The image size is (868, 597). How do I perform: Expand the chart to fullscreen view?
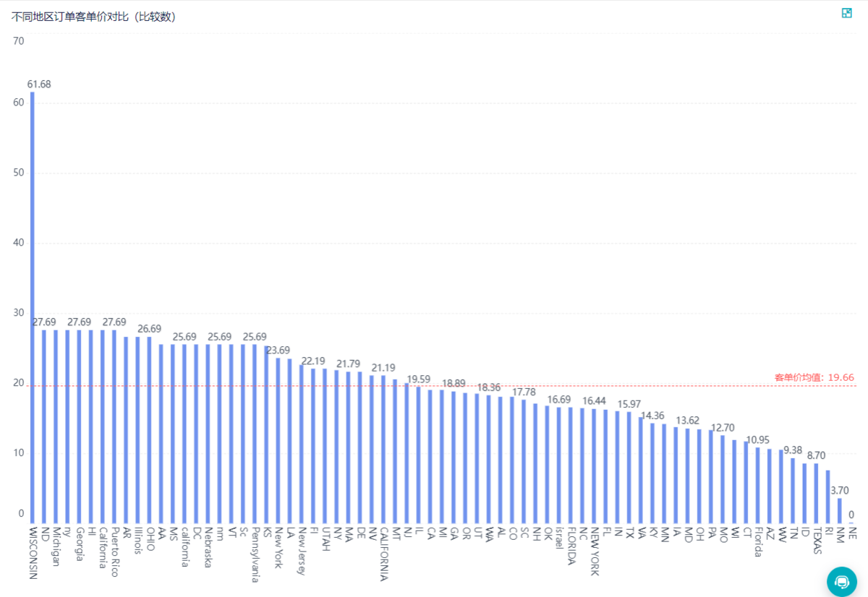pos(847,13)
